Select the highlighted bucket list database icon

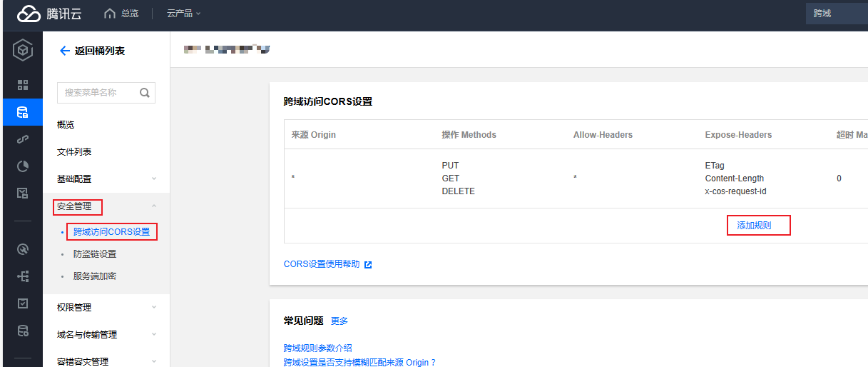pos(23,112)
